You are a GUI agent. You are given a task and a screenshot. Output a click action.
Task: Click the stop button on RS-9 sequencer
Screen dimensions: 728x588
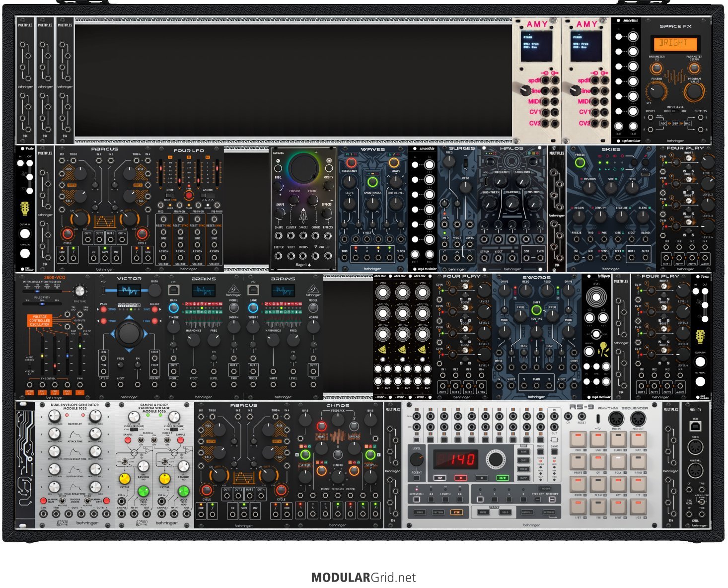[x=481, y=478]
